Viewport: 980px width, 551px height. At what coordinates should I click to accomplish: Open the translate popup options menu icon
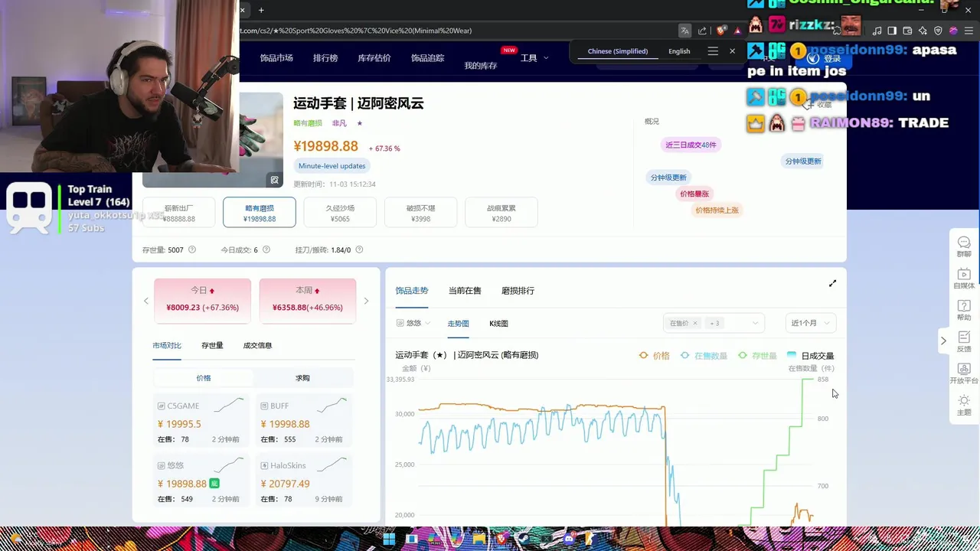[x=713, y=51]
